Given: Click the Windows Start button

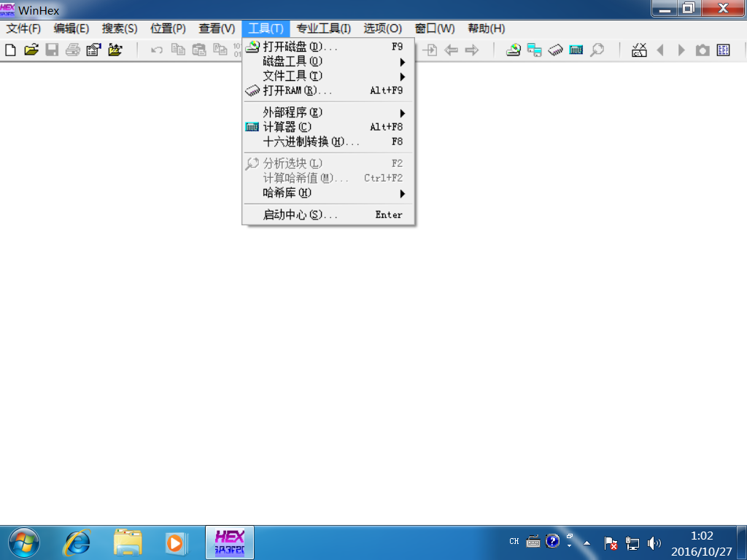Looking at the screenshot, I should tap(23, 542).
